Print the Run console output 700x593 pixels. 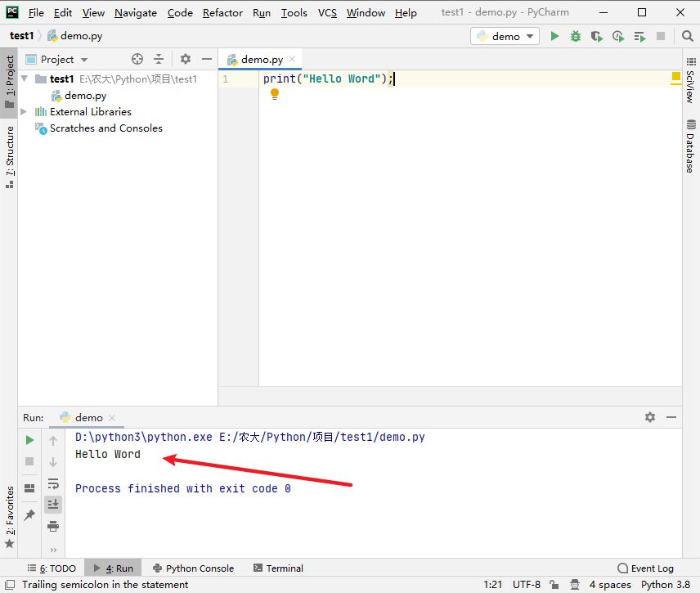click(x=53, y=526)
